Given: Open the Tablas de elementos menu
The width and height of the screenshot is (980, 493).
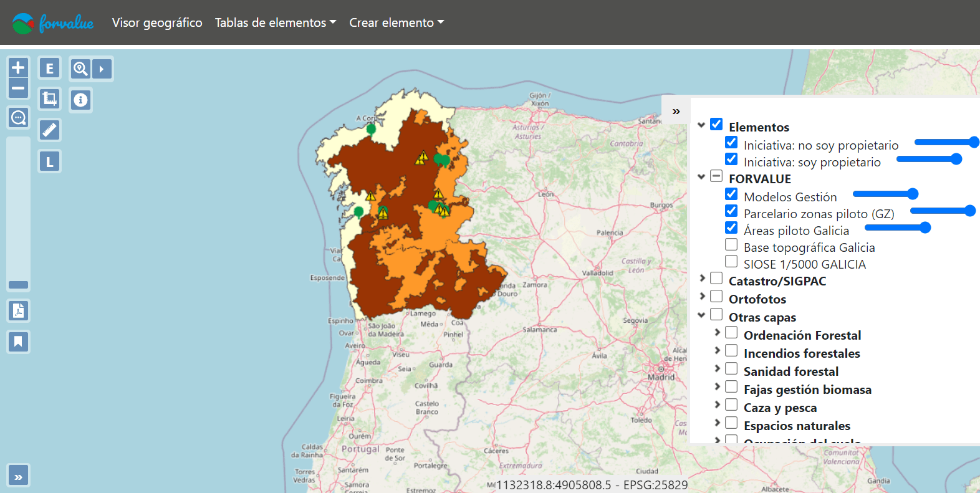Looking at the screenshot, I should point(275,22).
